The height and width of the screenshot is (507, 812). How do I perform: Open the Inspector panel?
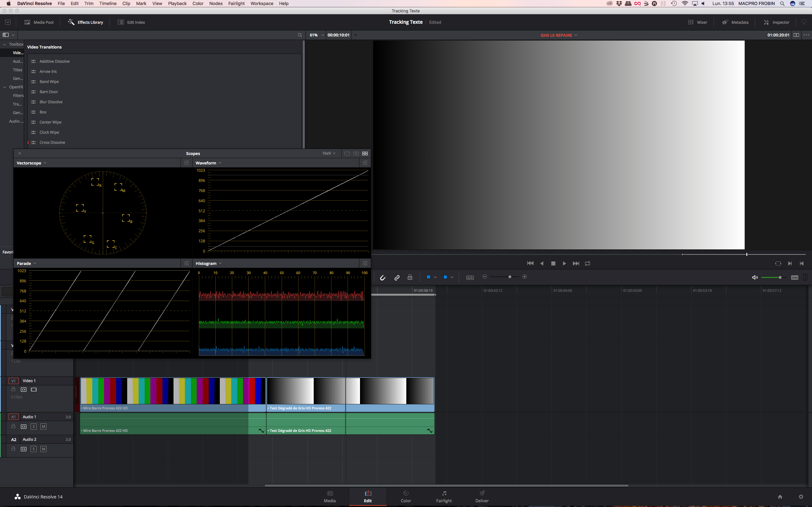click(x=776, y=22)
